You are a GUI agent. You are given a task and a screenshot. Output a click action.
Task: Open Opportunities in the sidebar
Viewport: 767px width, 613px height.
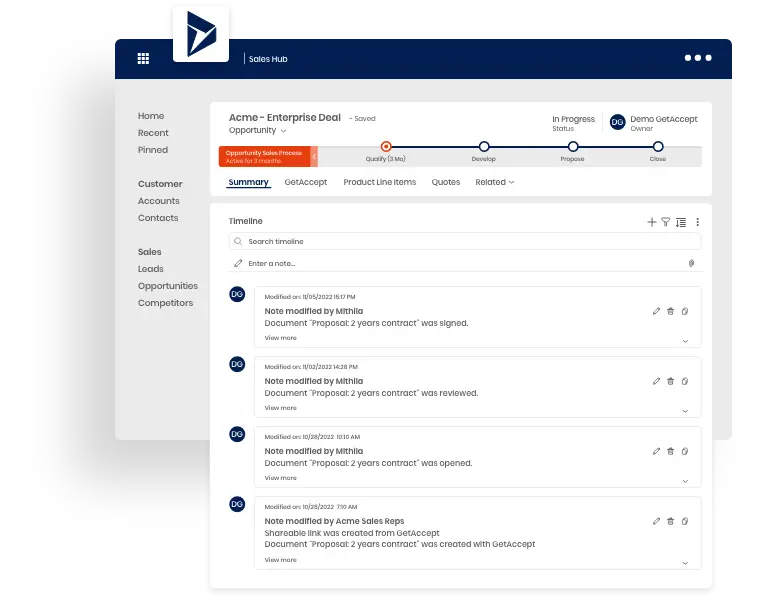[168, 286]
